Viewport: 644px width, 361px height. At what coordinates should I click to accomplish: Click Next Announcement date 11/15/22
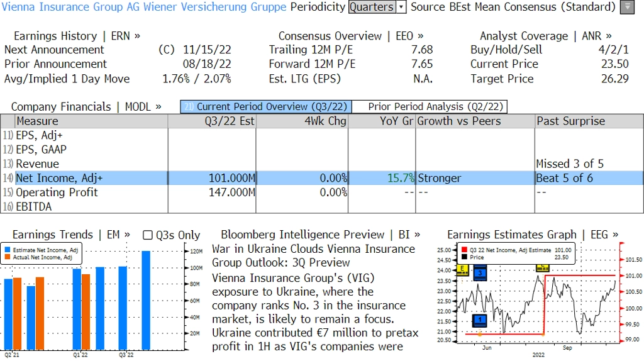(207, 50)
